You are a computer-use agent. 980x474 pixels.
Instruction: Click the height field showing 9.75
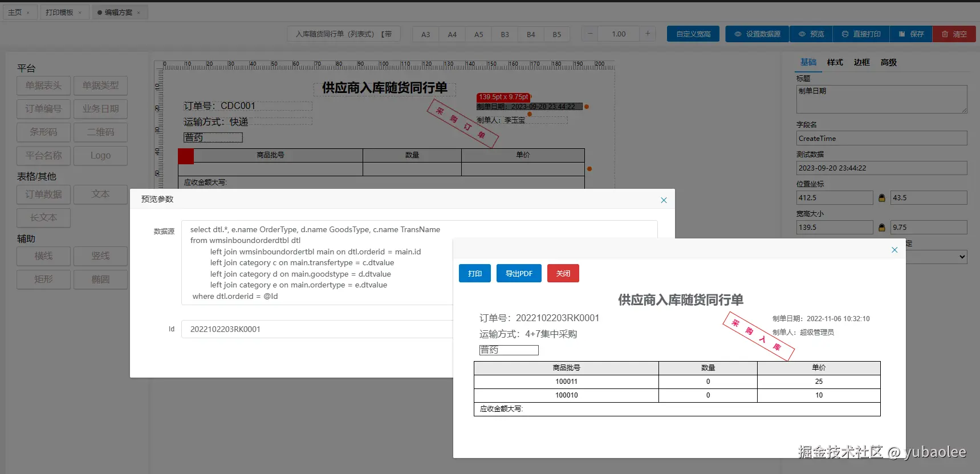(929, 227)
